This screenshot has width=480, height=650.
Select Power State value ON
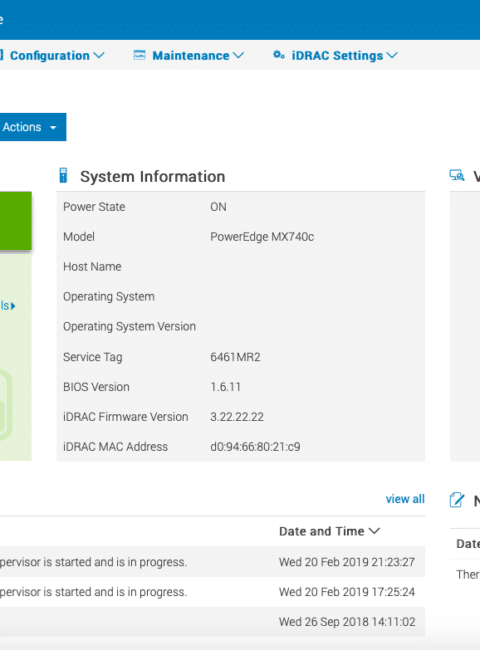pyautogui.click(x=218, y=207)
